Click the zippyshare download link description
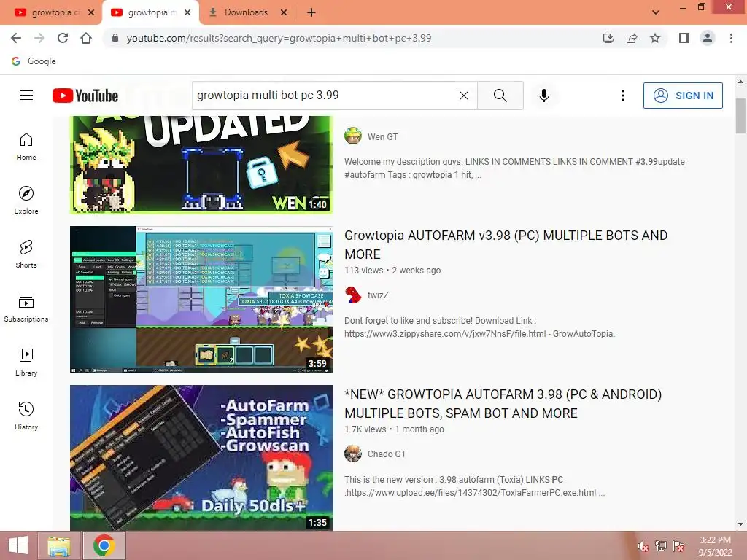 pyautogui.click(x=480, y=327)
